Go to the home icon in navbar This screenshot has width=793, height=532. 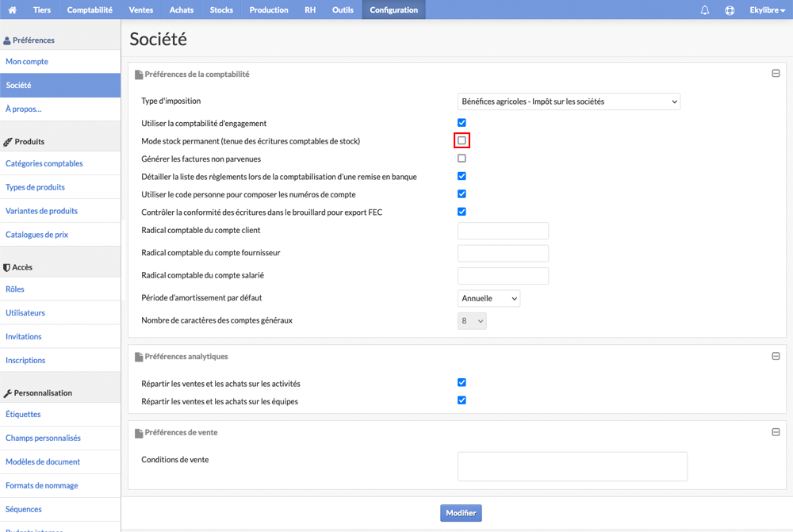[x=12, y=10]
